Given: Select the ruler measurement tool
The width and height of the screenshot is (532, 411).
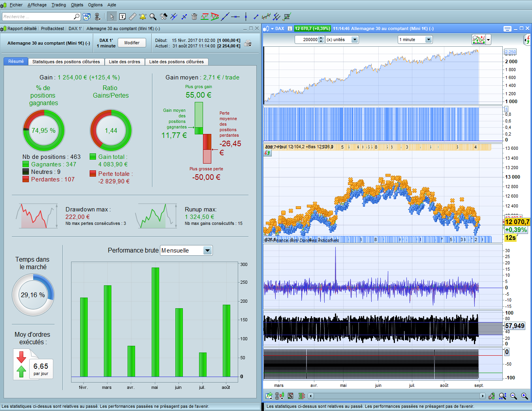Looking at the screenshot, I should tap(133, 17).
